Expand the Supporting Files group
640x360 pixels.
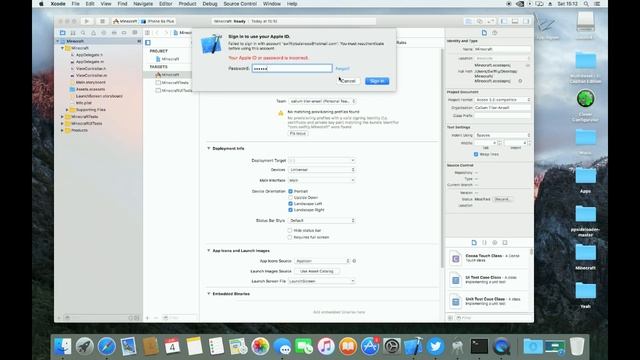click(x=67, y=110)
